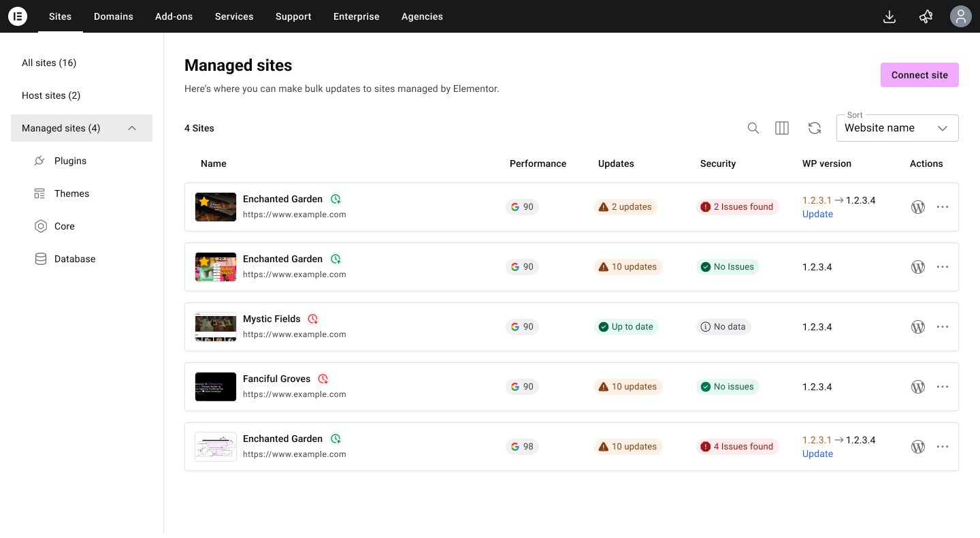Click the refresh sites icon
980x538 pixels.
coord(815,128)
